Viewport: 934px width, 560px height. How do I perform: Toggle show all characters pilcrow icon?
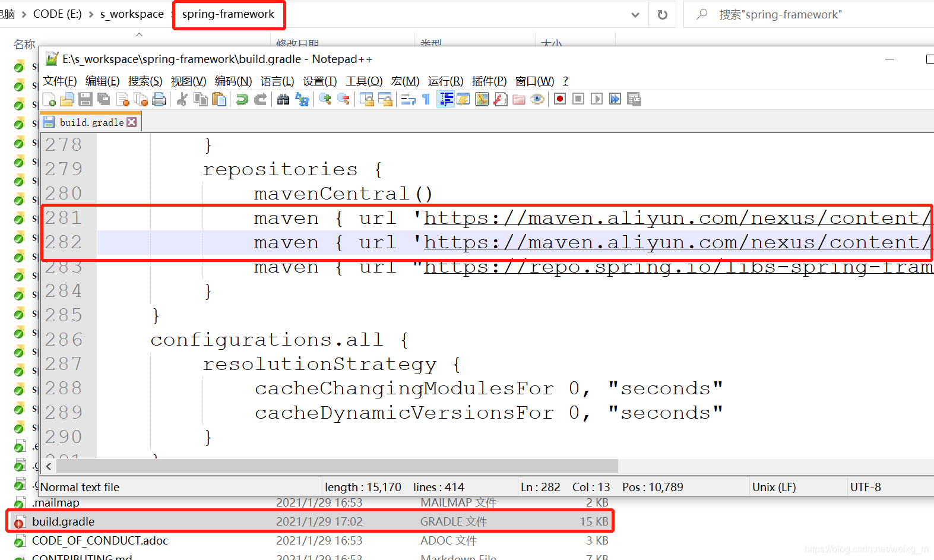point(426,99)
